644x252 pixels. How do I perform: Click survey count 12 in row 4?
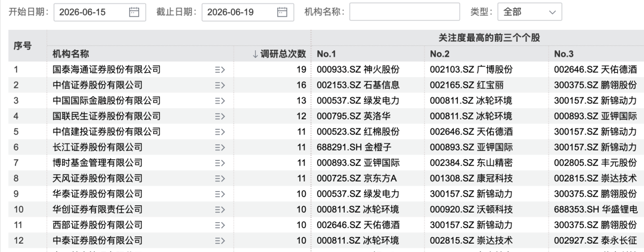(x=302, y=116)
